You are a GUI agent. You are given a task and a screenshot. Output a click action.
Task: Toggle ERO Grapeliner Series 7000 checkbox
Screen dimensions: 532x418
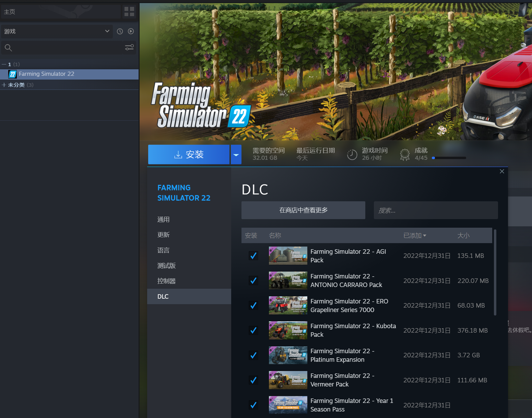click(x=253, y=306)
